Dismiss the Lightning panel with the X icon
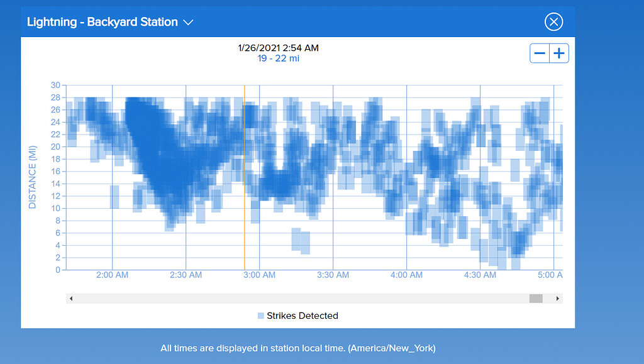Image resolution: width=644 pixels, height=364 pixels. pyautogui.click(x=553, y=21)
